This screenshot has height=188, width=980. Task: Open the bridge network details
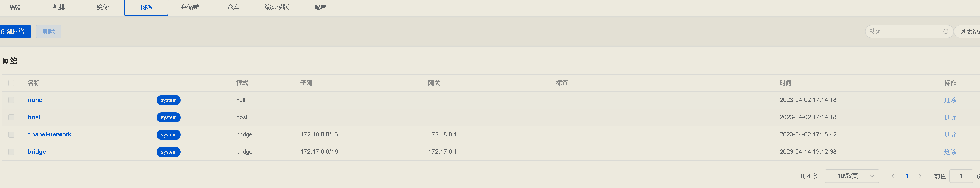[37, 151]
